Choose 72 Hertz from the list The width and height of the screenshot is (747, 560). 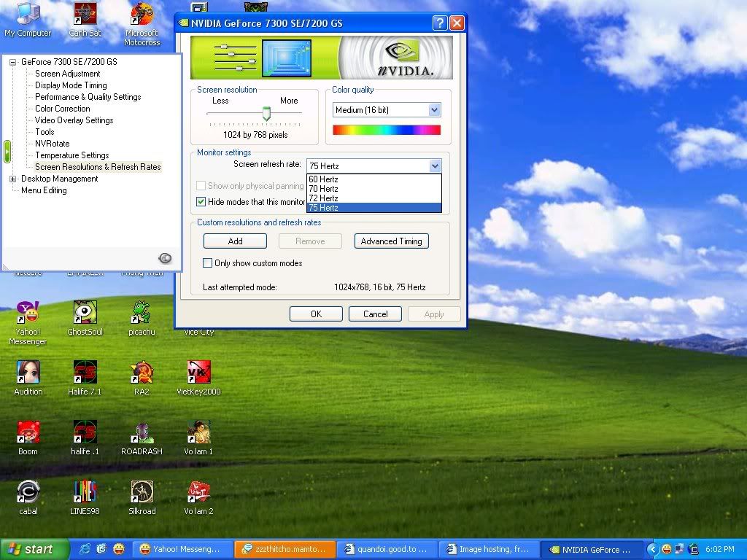374,198
